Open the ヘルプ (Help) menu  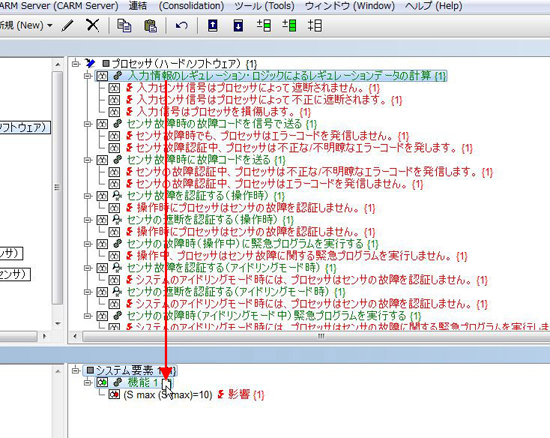[x=434, y=6]
